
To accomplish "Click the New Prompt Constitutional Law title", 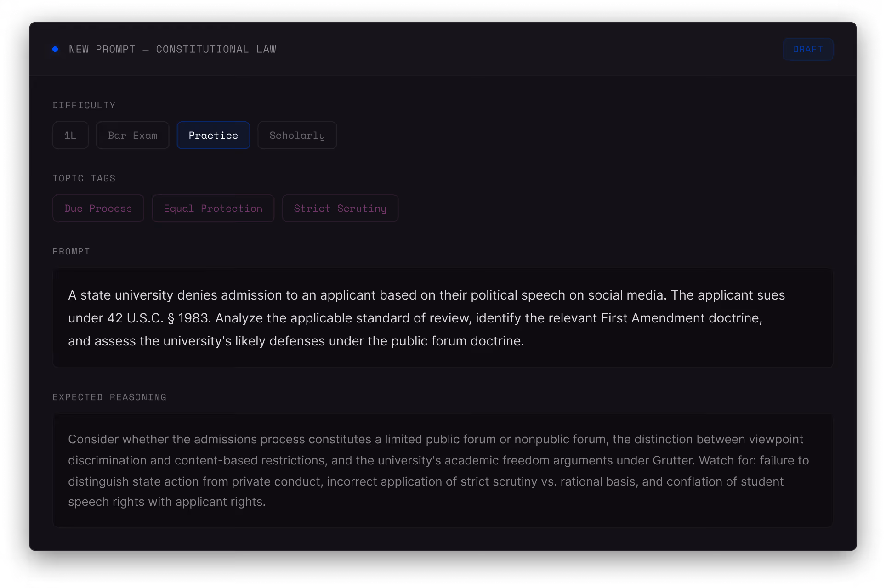I will 172,49.
